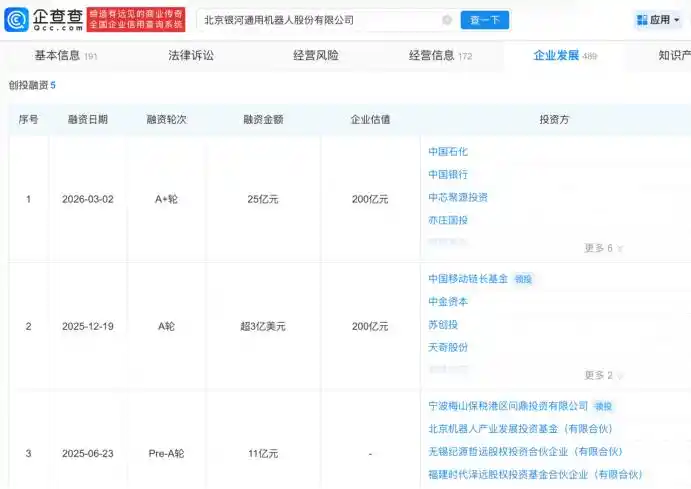This screenshot has height=489, width=691.
Task: Open investor link 中国石化
Action: pos(448,152)
